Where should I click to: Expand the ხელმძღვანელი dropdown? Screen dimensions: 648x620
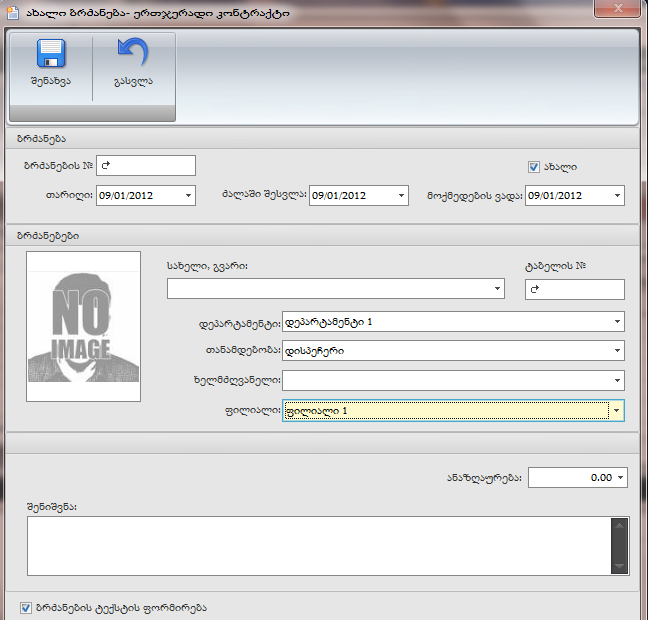point(617,380)
